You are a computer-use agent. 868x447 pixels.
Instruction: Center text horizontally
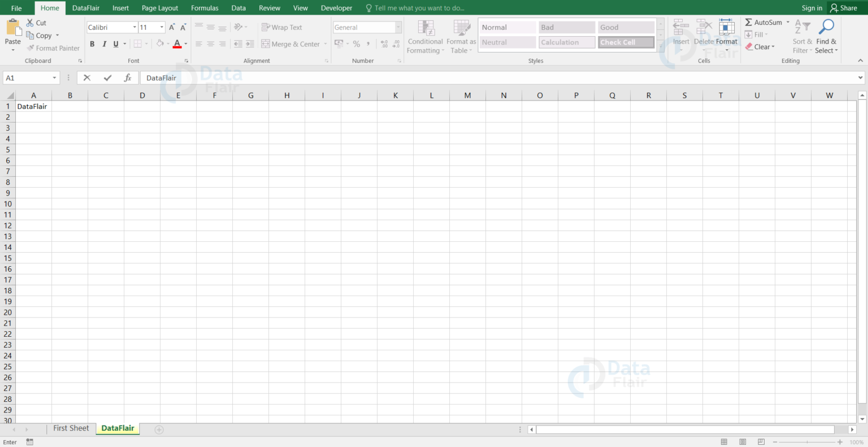210,44
